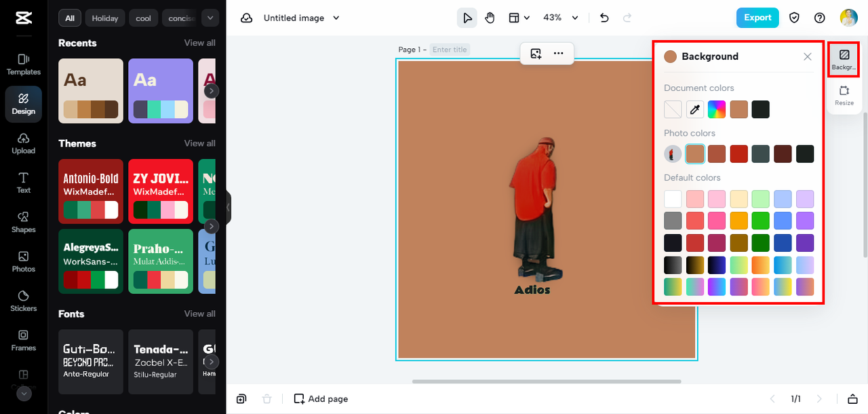Undo the last action

point(605,18)
